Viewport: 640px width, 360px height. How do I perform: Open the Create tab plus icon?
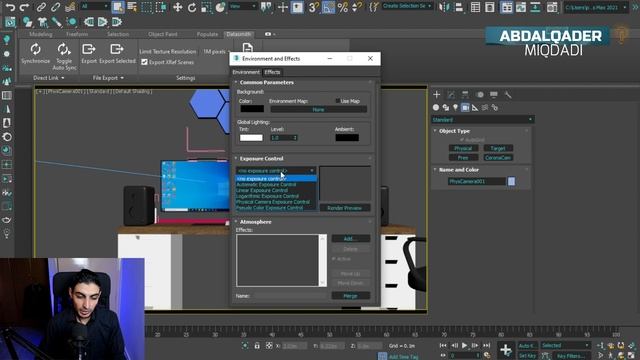436,95
